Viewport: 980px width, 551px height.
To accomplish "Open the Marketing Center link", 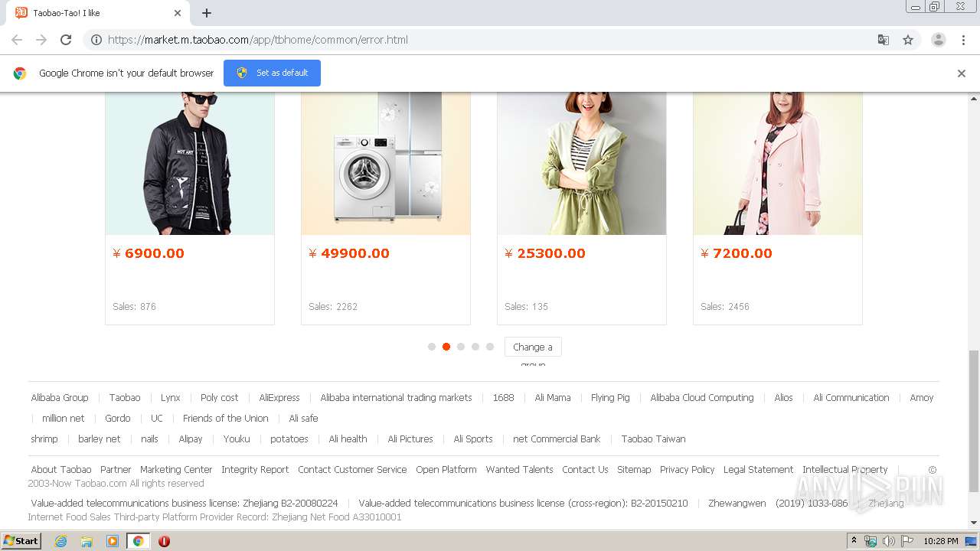I will 176,470.
